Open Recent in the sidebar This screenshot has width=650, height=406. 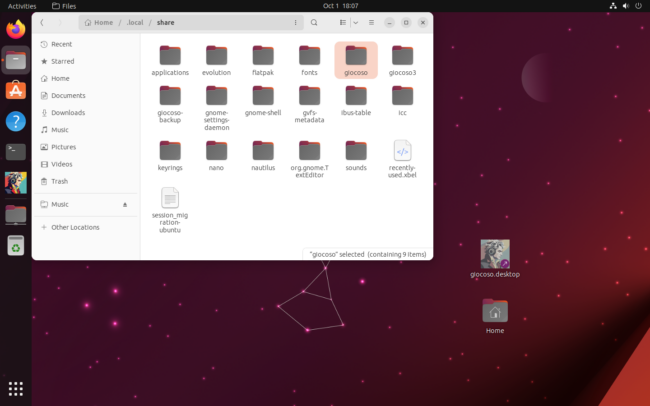coord(86,44)
